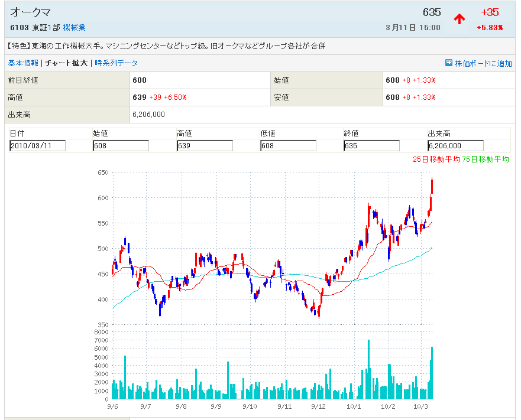Click into the 始値 input box
The height and width of the screenshot is (420, 521).
point(121,146)
